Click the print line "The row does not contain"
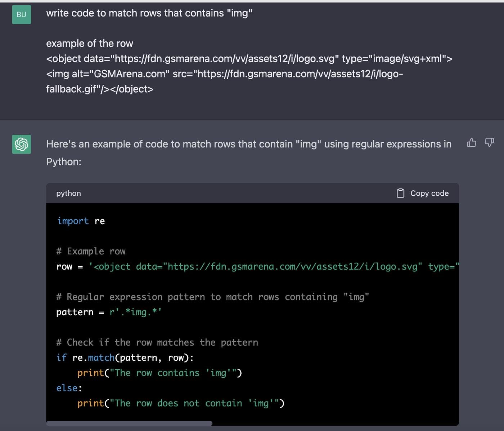The width and height of the screenshot is (504, 431). [x=181, y=403]
